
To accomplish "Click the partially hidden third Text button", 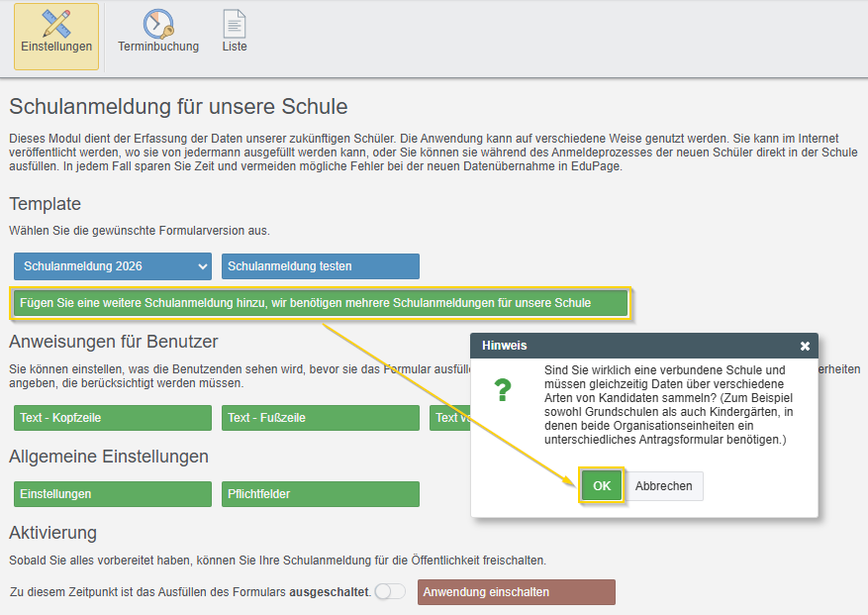I will (x=449, y=418).
